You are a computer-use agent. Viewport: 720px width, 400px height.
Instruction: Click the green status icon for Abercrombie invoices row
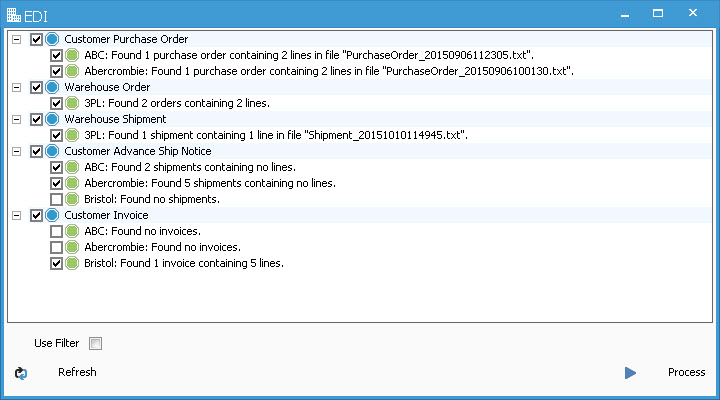72,247
